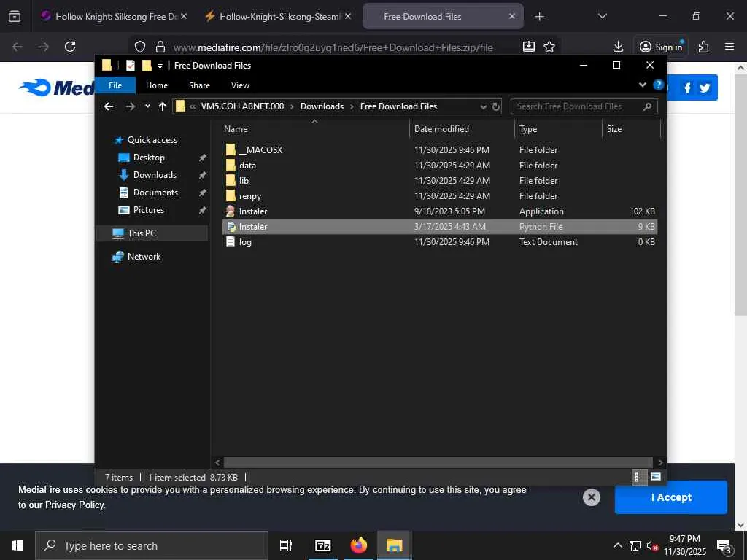This screenshot has height=560, width=747.
Task: Bookmark this page with the star icon
Action: (549, 47)
